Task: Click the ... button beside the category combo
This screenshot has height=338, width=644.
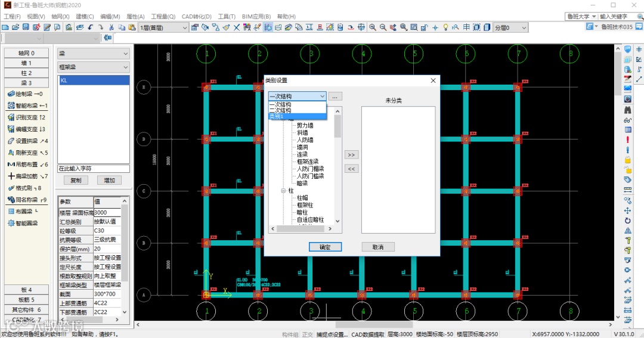Action: tap(335, 97)
